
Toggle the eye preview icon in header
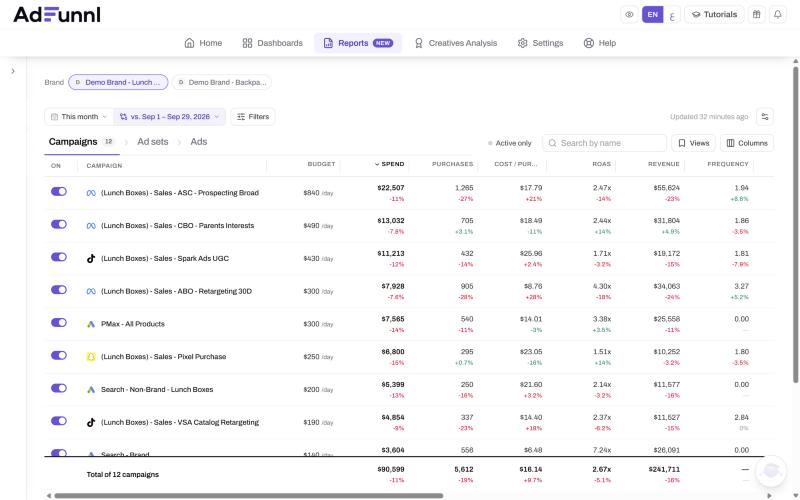click(630, 15)
